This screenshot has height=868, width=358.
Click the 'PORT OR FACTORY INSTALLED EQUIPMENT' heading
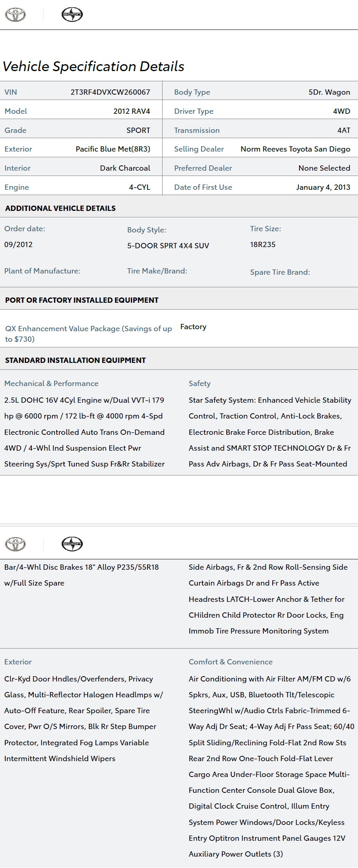coord(82,300)
